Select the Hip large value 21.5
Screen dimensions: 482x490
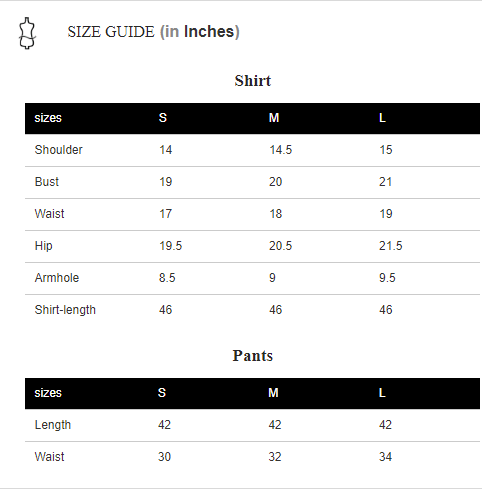(391, 246)
